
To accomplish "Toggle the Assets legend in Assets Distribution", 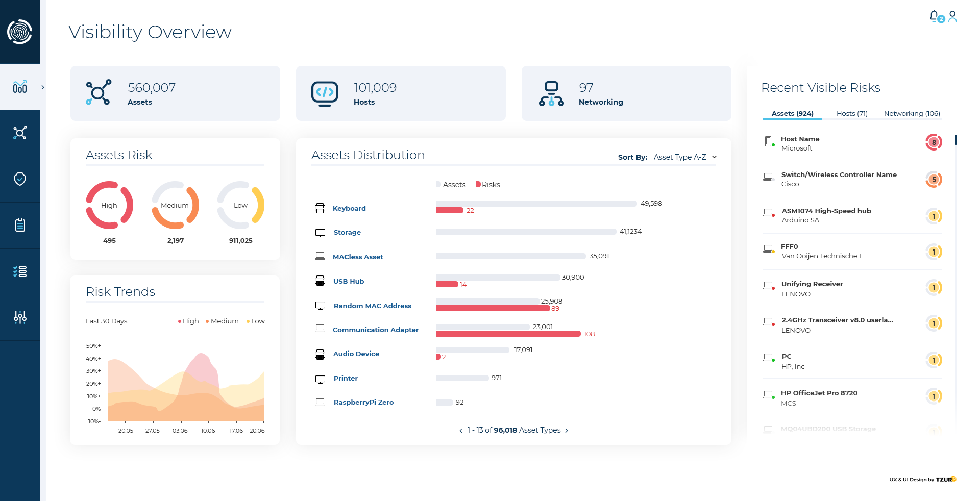I will [451, 185].
